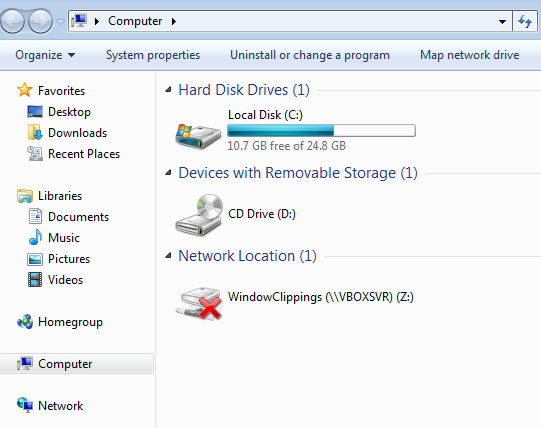Click Uninstall or change a program
This screenshot has width=541, height=428.
pos(310,55)
